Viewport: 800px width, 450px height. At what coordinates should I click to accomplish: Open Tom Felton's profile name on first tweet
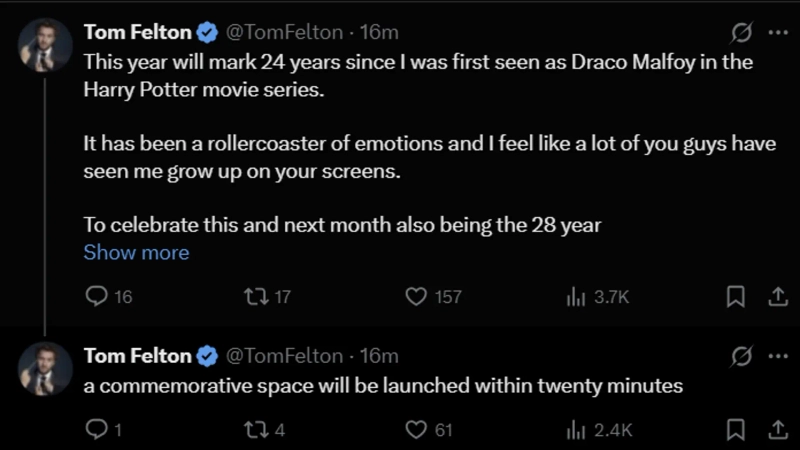(x=137, y=33)
